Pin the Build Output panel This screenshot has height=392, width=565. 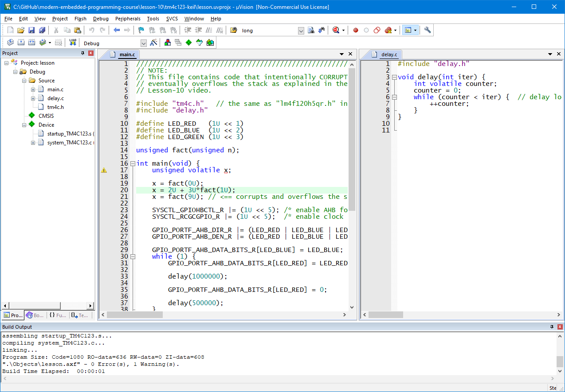pyautogui.click(x=552, y=327)
